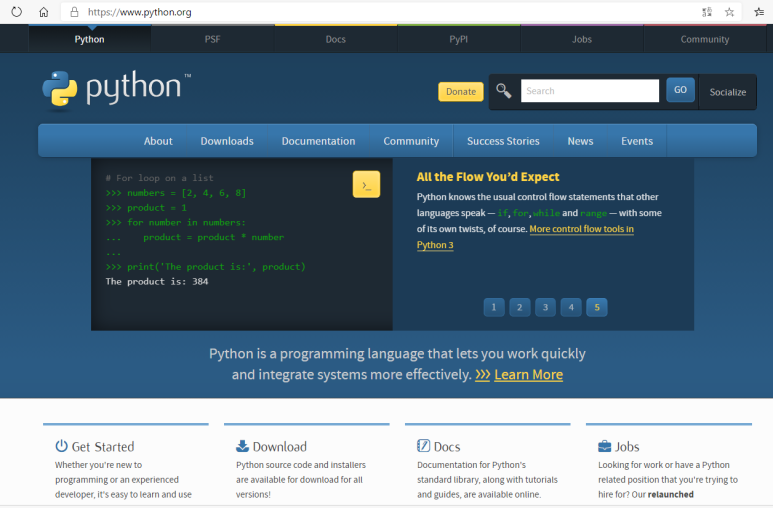This screenshot has height=508, width=773.
Task: Select slide 5 in the carousel
Action: click(597, 307)
